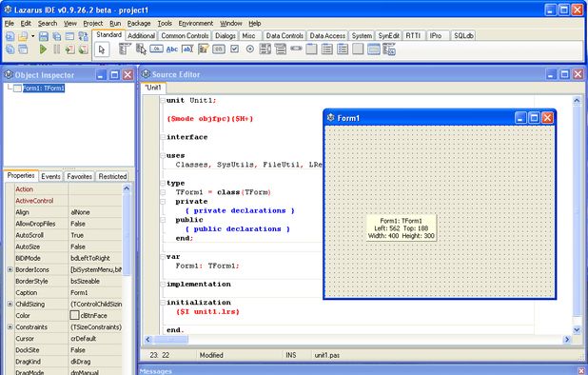Open the Package menu

point(138,23)
